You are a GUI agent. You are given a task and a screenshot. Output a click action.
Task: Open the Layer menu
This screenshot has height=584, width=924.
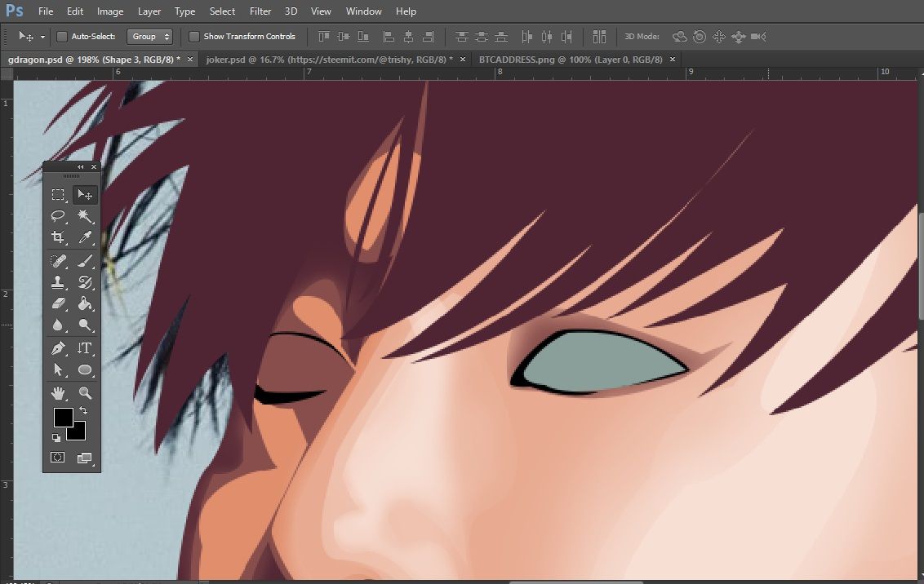pyautogui.click(x=149, y=11)
